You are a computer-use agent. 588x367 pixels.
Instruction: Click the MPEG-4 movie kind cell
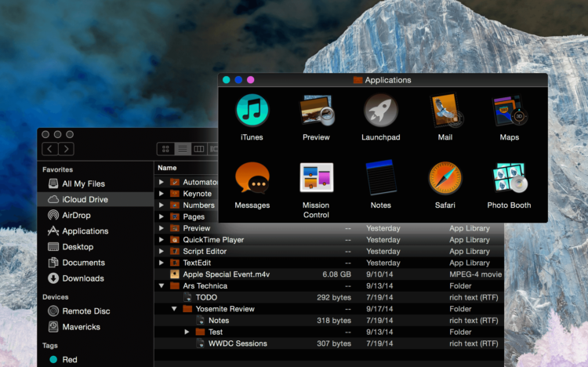[476, 274]
